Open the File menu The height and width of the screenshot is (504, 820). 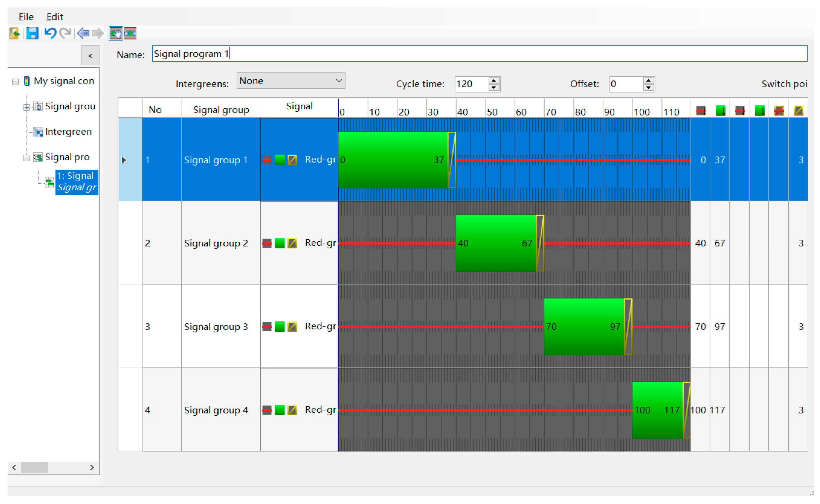26,17
